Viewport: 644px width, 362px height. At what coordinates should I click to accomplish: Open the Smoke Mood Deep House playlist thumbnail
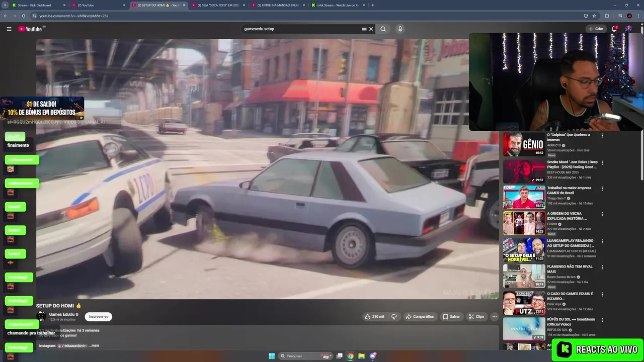point(524,171)
